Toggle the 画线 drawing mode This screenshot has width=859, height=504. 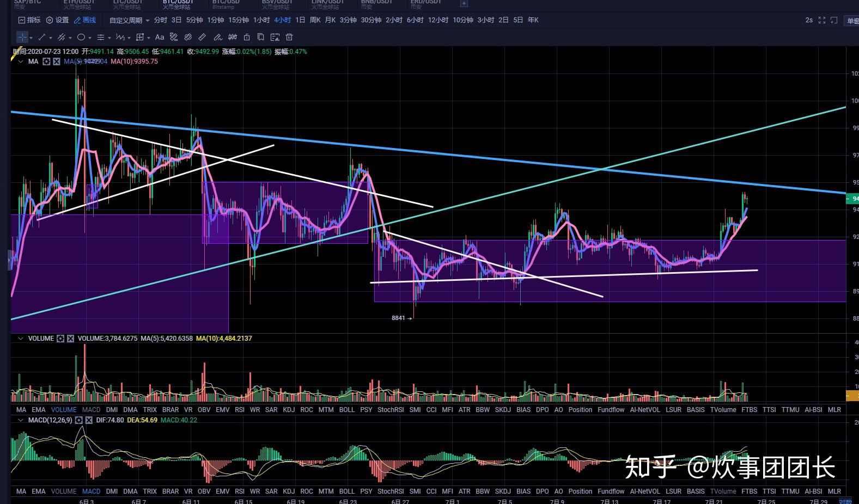[x=85, y=20]
